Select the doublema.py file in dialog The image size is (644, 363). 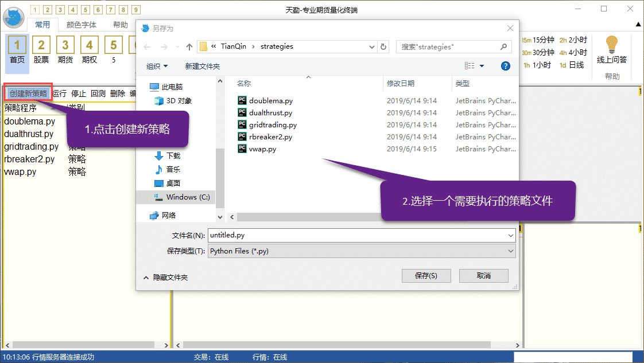click(x=271, y=101)
